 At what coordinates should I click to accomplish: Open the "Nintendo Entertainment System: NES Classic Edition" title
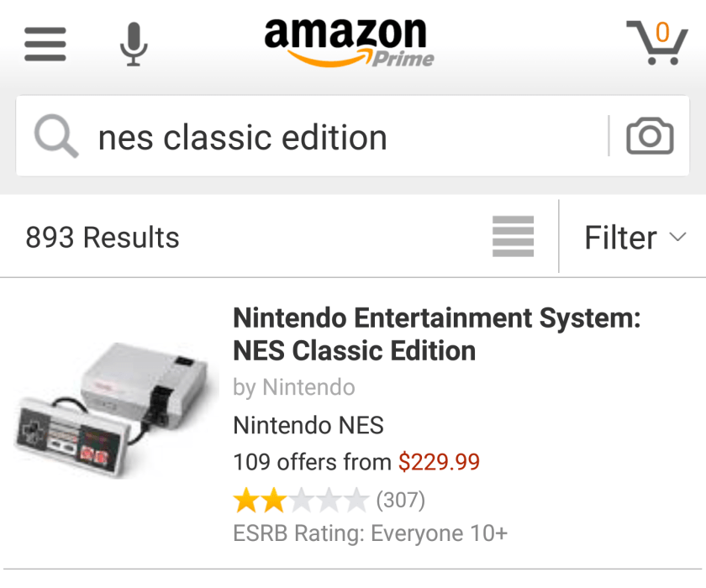click(x=436, y=334)
